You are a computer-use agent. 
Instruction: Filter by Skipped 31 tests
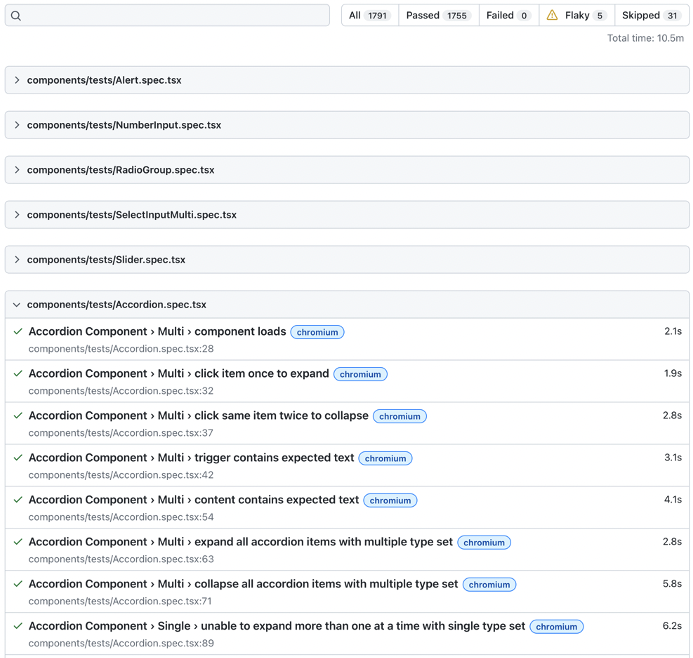[x=651, y=15]
